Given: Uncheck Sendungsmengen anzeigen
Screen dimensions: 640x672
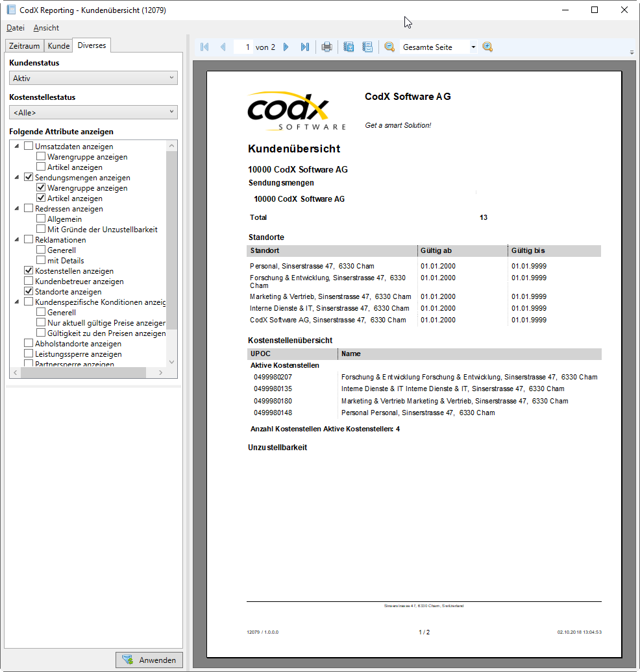Looking at the screenshot, I should tap(29, 177).
